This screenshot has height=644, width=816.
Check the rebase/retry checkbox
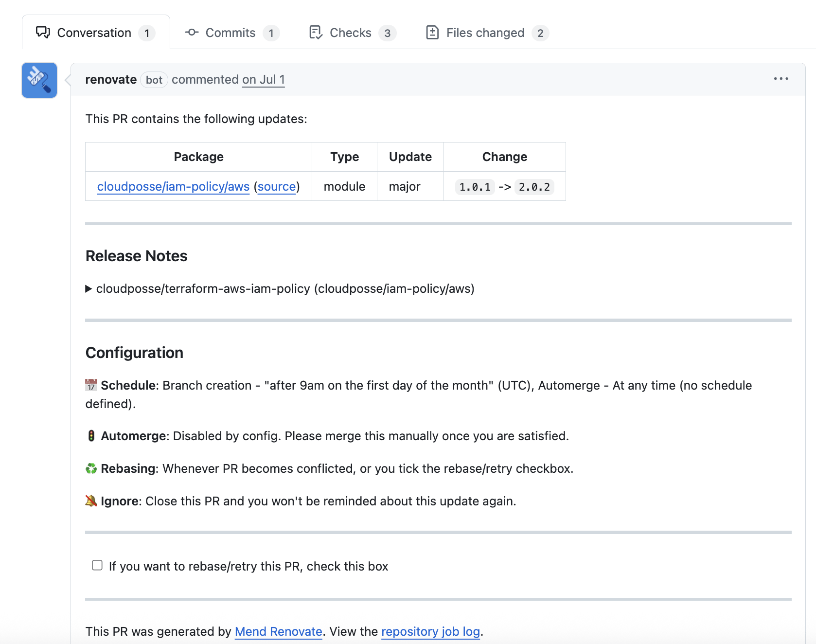(97, 565)
